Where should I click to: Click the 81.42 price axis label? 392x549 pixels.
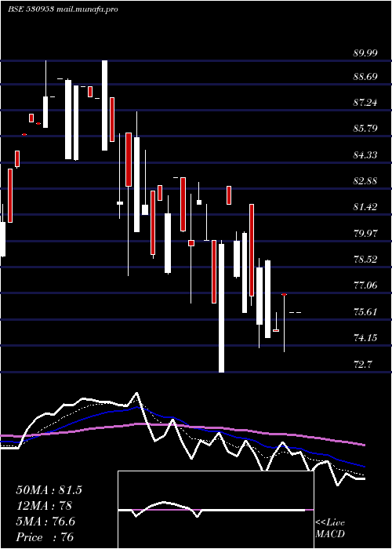click(365, 207)
